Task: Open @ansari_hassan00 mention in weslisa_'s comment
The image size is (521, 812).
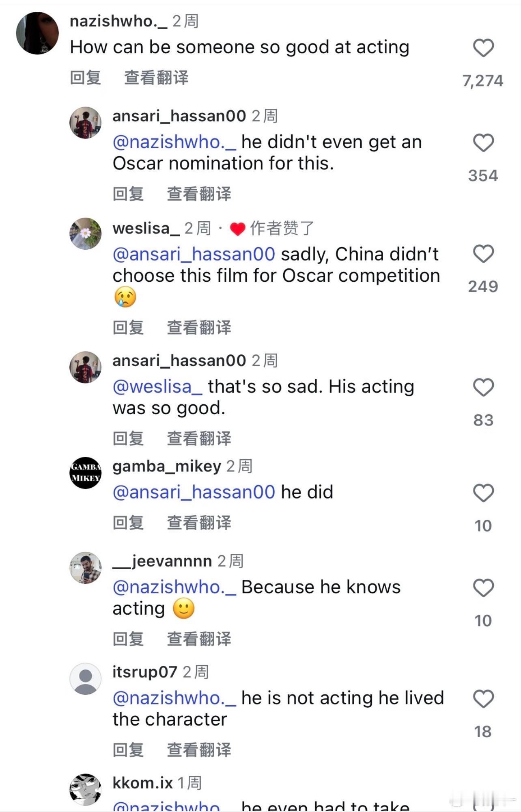Action: tap(194, 254)
